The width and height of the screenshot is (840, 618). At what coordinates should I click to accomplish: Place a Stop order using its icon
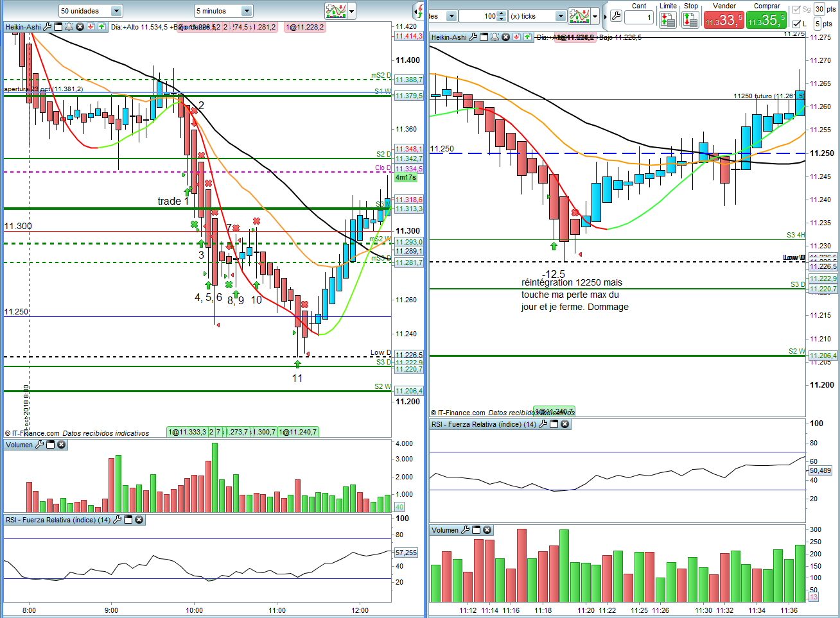[690, 20]
